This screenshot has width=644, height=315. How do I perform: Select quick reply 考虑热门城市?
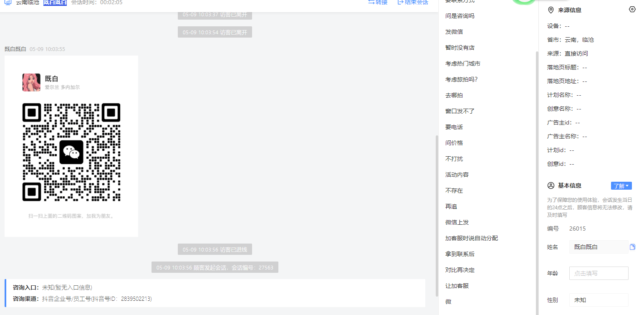coord(463,64)
